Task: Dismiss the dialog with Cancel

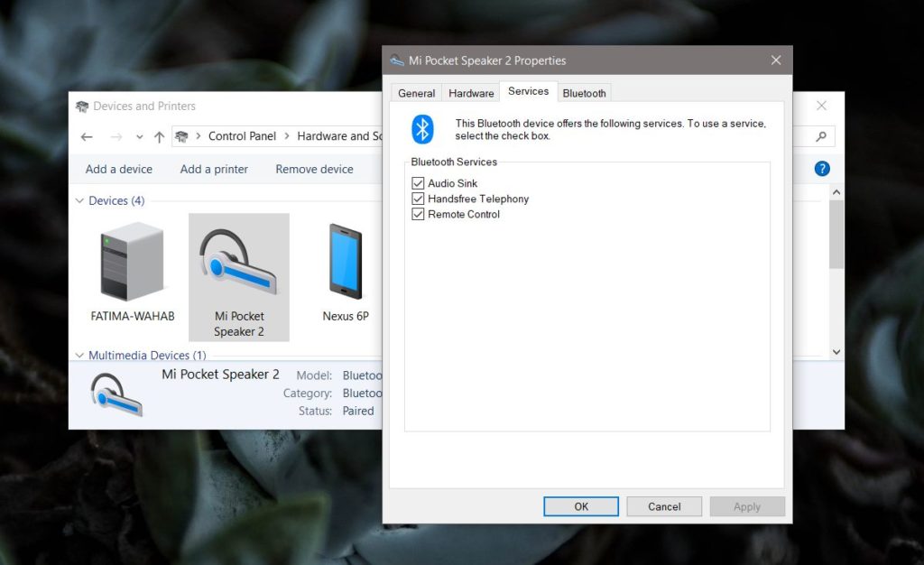Action: click(664, 506)
